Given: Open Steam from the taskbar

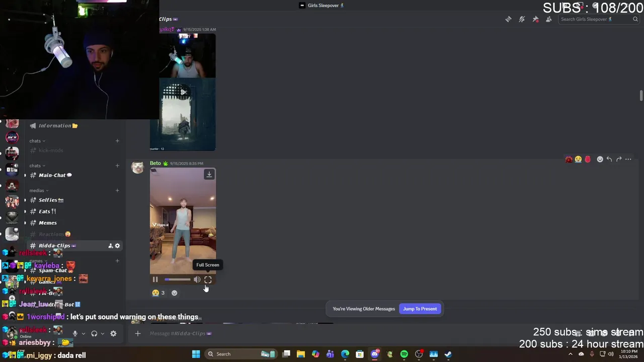Looking at the screenshot, I should tap(448, 354).
